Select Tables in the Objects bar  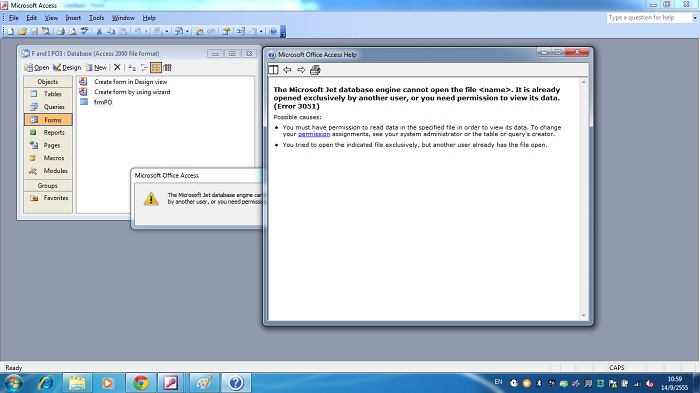coord(48,94)
